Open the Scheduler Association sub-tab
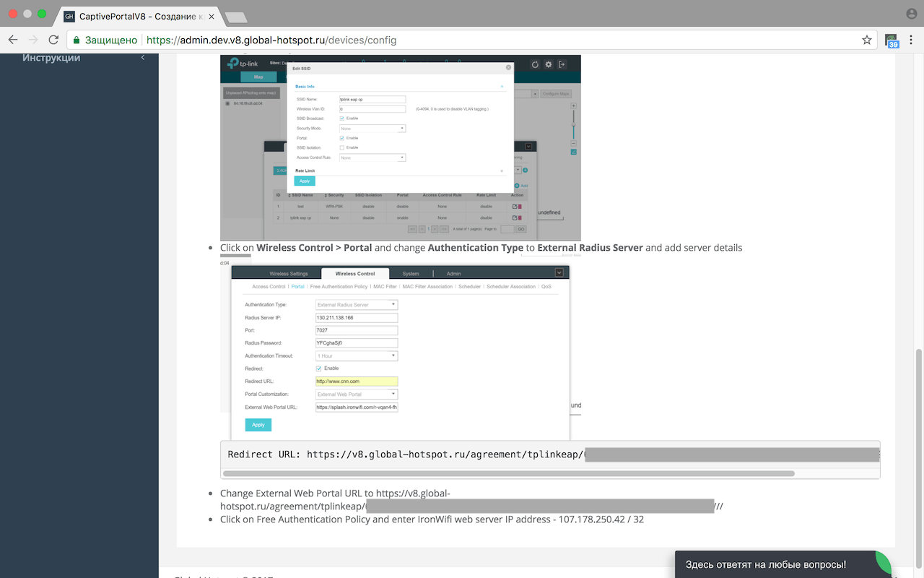Image resolution: width=924 pixels, height=578 pixels. click(511, 287)
